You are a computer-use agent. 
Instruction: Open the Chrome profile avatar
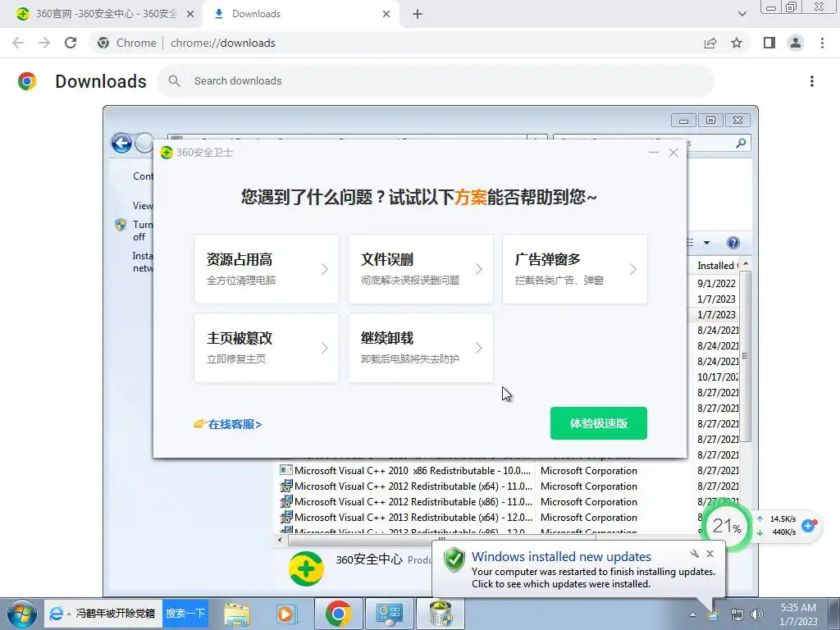click(796, 43)
